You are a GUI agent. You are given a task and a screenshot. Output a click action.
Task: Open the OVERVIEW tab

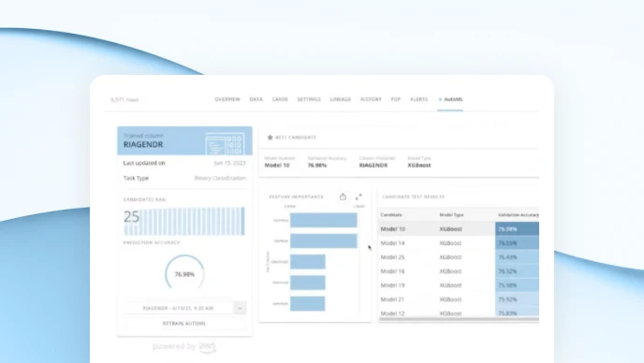(227, 99)
